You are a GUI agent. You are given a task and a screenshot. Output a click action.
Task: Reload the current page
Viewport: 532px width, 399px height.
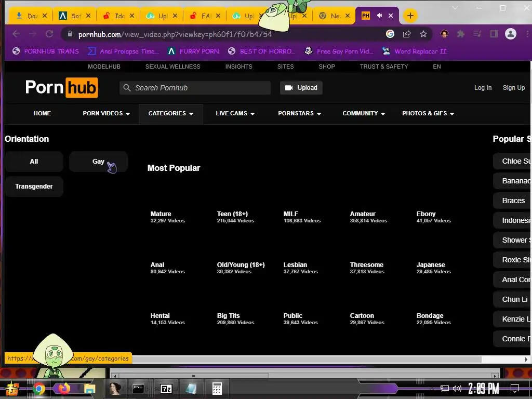pyautogui.click(x=49, y=34)
